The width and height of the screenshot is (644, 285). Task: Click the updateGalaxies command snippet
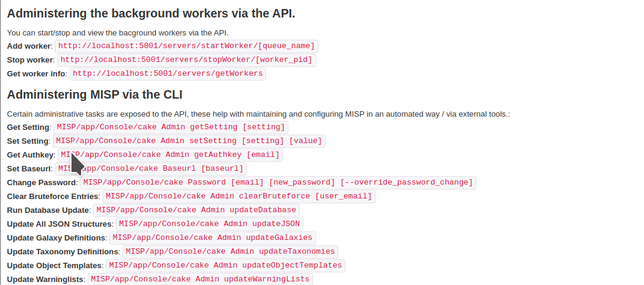[212, 238]
